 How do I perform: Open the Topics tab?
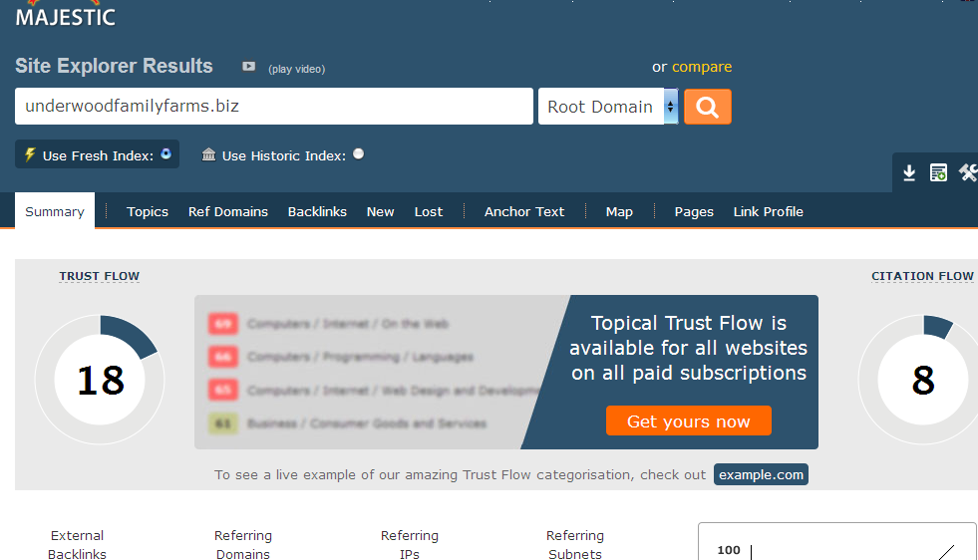tap(148, 212)
